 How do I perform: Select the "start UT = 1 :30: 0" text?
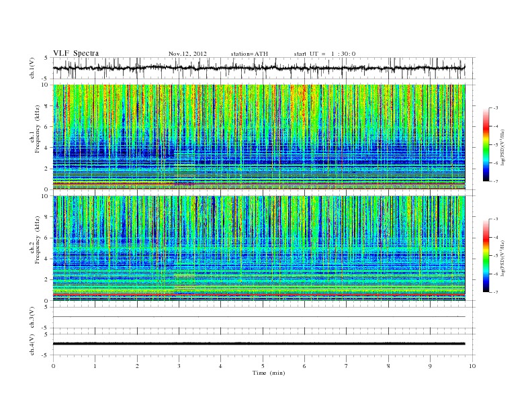point(324,54)
